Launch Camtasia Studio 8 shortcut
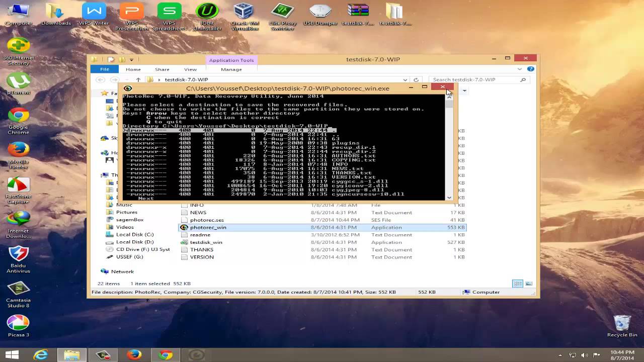 (x=19, y=294)
